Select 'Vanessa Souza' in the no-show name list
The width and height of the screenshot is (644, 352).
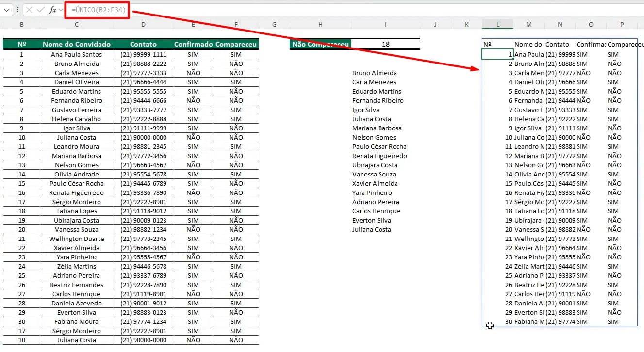tap(374, 175)
